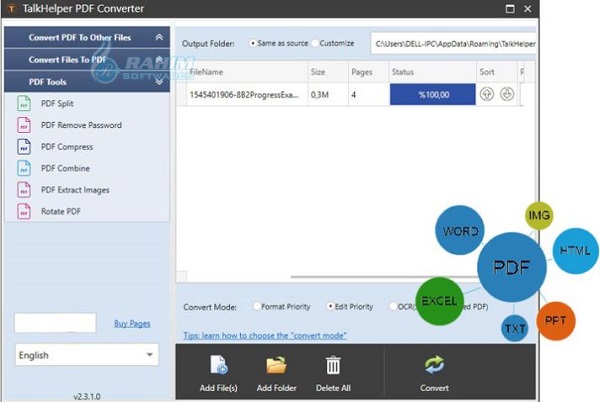Viewport: 600px width, 402px height.
Task: Click the output folder path field
Action: pyautogui.click(x=453, y=44)
